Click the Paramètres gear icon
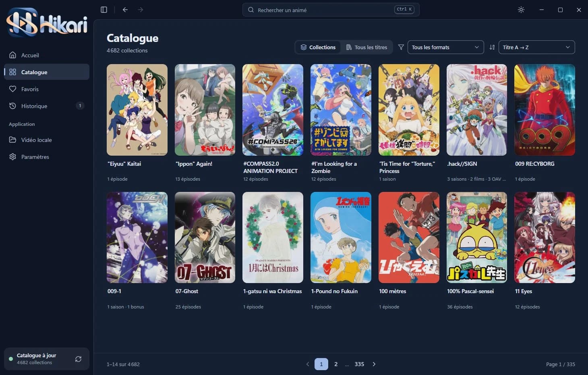Viewport: 588px width, 375px height. click(13, 156)
